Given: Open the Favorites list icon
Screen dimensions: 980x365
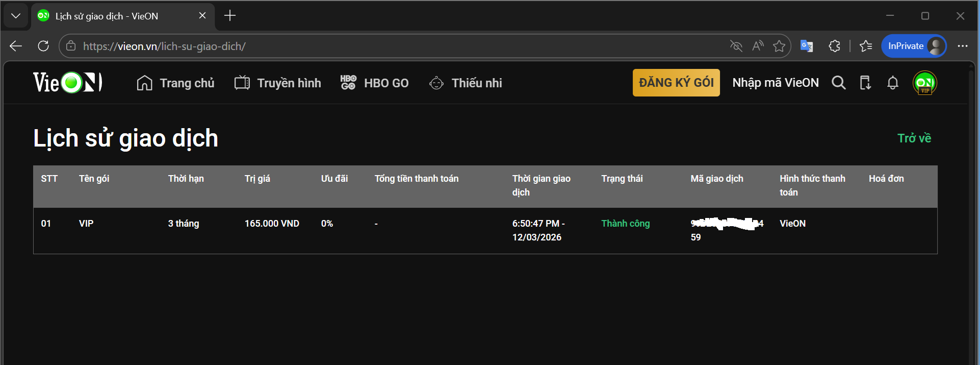Looking at the screenshot, I should 865,46.
